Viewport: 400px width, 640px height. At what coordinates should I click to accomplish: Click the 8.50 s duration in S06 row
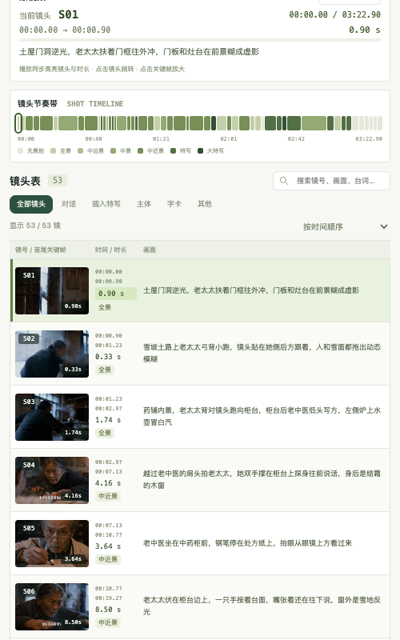tap(108, 610)
